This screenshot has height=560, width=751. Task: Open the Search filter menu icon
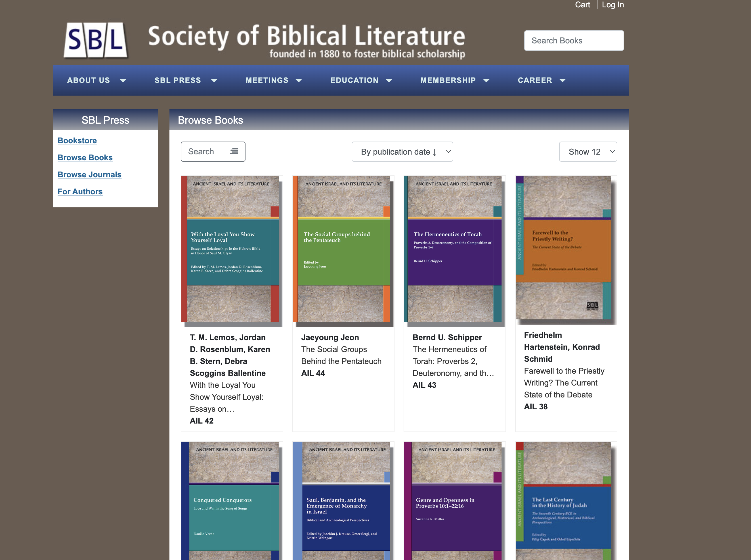234,151
